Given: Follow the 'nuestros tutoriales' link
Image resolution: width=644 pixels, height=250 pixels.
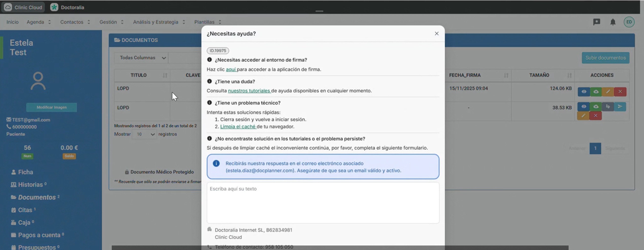Looking at the screenshot, I should click(249, 91).
